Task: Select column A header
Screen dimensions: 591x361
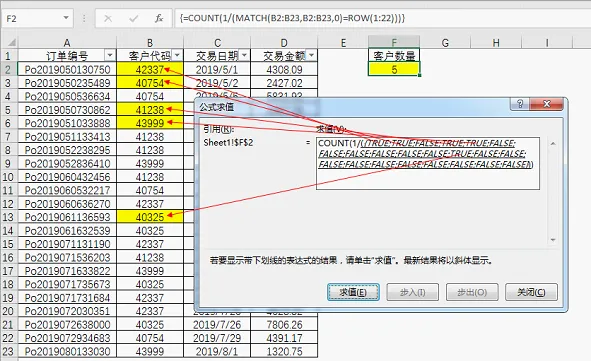Action: (67, 43)
